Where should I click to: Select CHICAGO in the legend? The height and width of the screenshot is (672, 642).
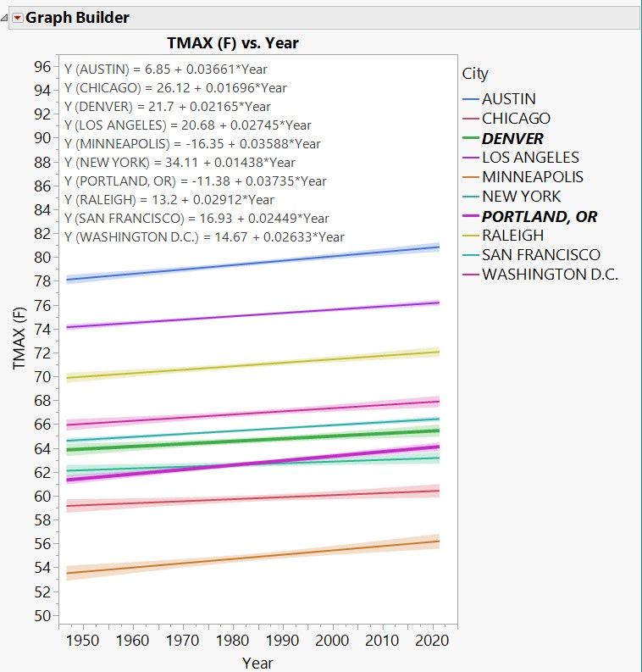click(x=516, y=119)
